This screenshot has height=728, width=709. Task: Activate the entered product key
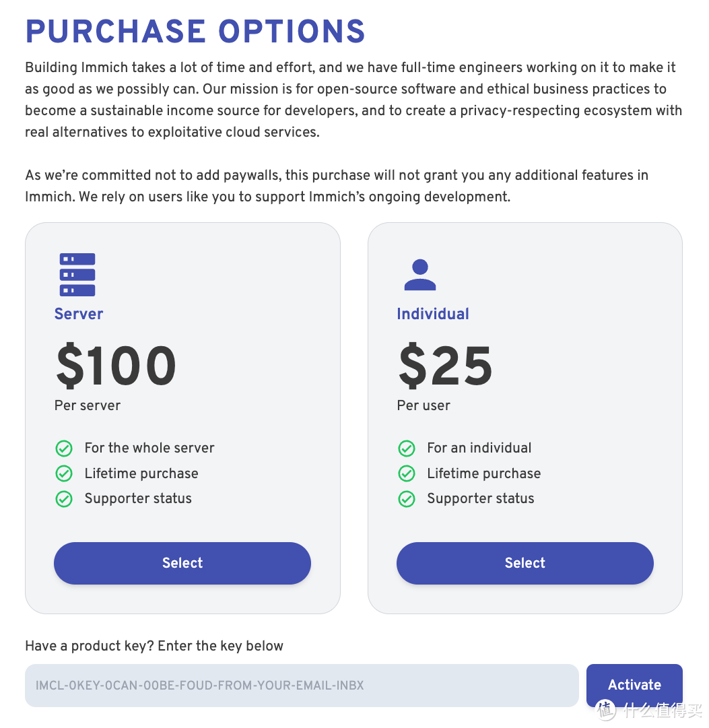pyautogui.click(x=634, y=685)
